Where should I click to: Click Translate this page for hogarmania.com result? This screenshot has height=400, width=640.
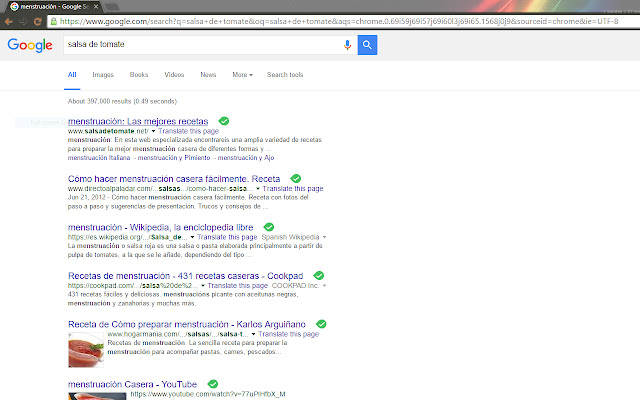(289, 334)
